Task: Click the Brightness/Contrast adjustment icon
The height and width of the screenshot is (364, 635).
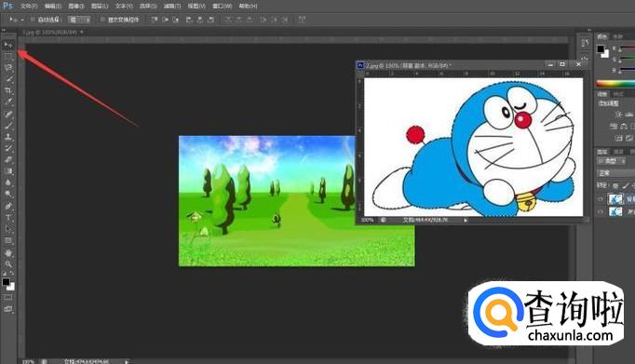Action: [618, 115]
